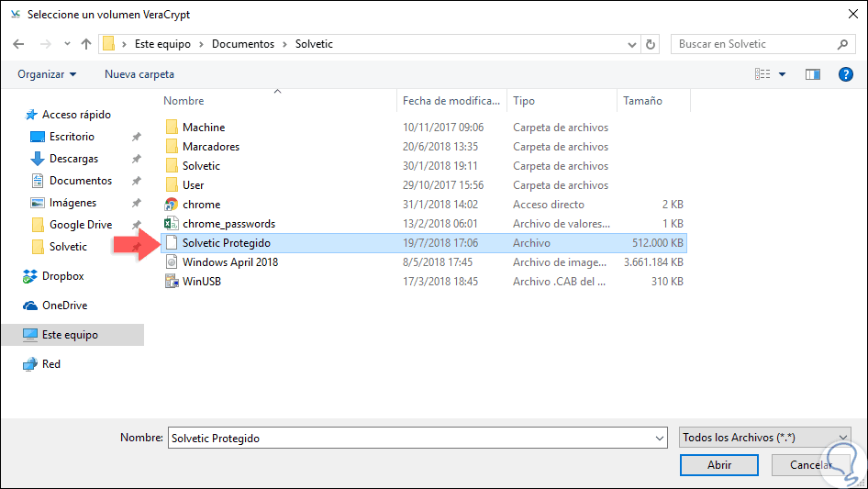Click the WinUSB cabinet file icon
The width and height of the screenshot is (868, 489).
click(172, 282)
